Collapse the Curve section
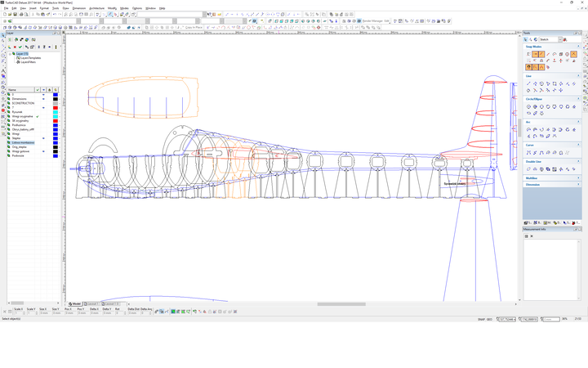Screen dimensions: 588x368 pos(578,145)
